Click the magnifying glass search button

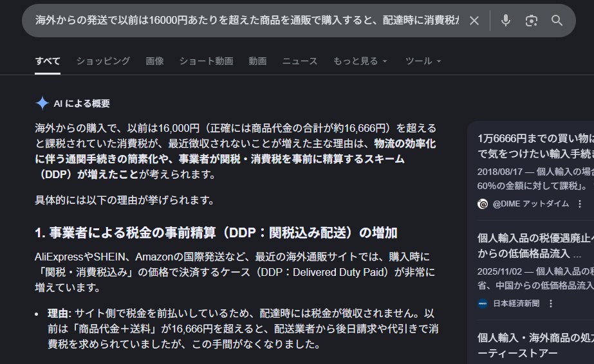(x=557, y=21)
